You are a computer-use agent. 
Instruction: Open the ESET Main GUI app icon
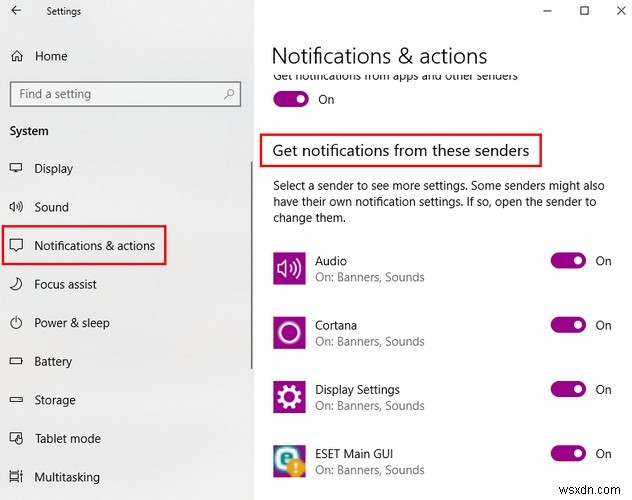(x=289, y=461)
